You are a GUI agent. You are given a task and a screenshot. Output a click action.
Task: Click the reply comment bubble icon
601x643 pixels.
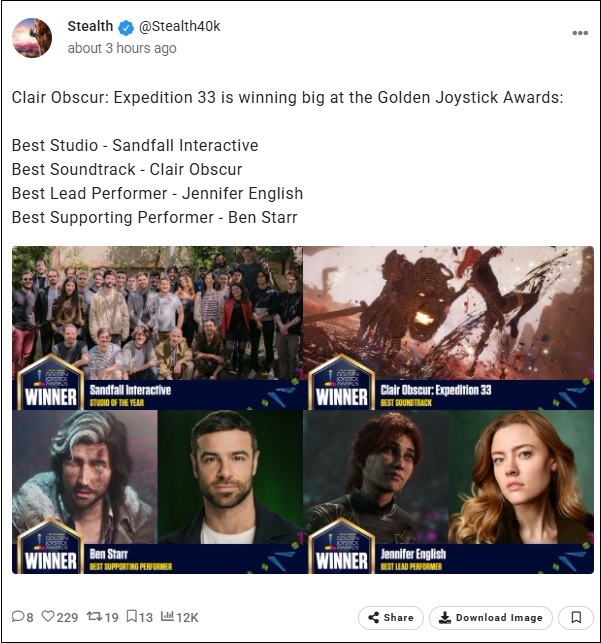coord(18,616)
